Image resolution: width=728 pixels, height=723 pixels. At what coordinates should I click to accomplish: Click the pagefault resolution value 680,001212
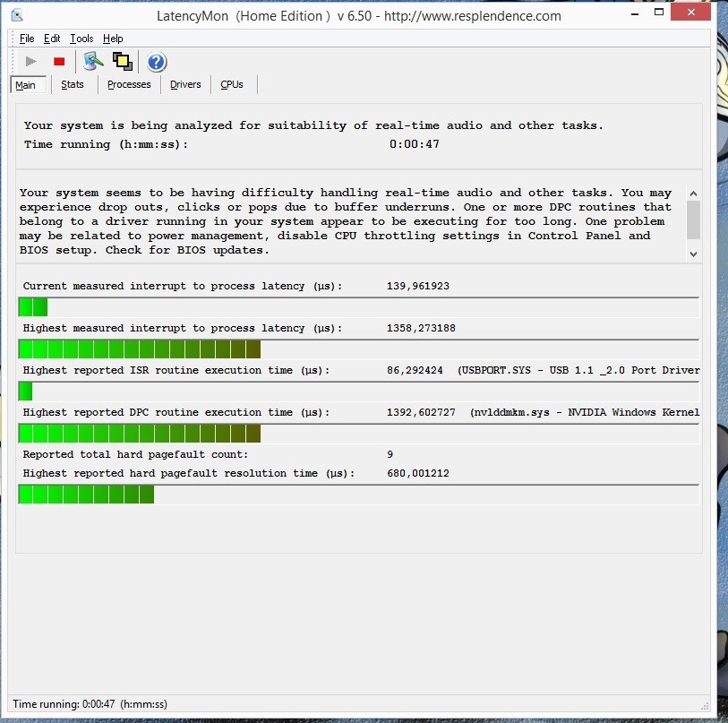pos(418,473)
